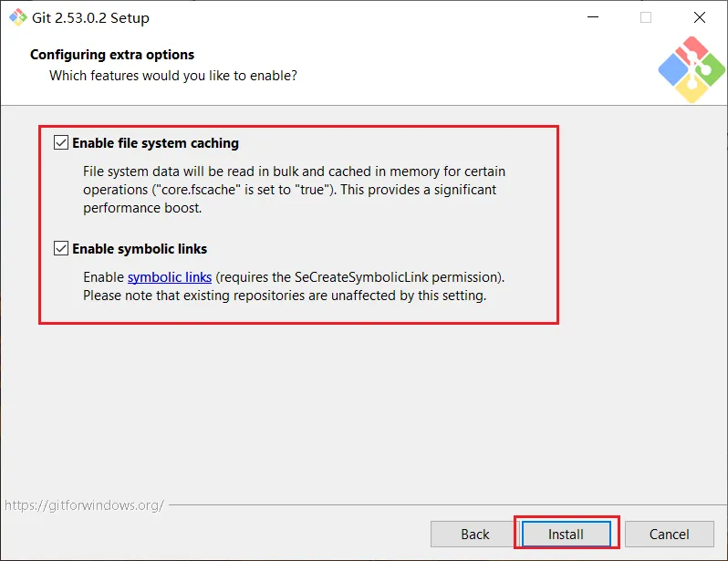Click the Git icon in the title bar
This screenshot has height=561, width=728.
[18, 17]
